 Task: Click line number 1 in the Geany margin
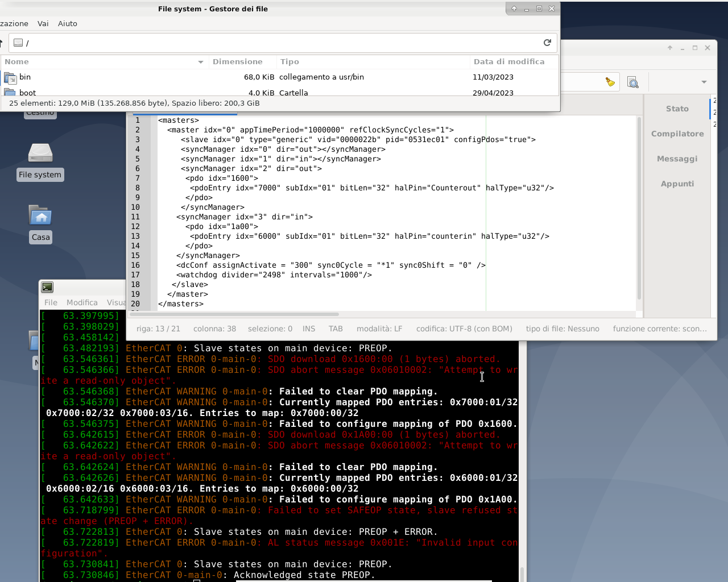click(x=138, y=120)
